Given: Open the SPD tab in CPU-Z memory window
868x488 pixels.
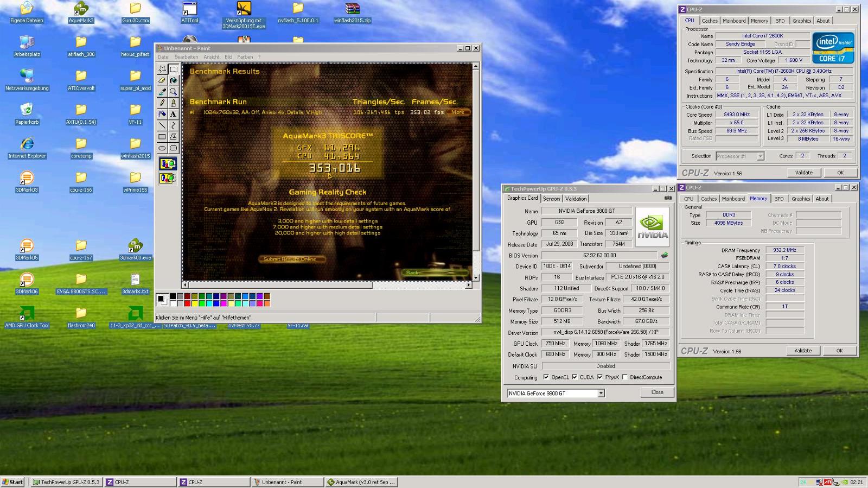Looking at the screenshot, I should [779, 199].
